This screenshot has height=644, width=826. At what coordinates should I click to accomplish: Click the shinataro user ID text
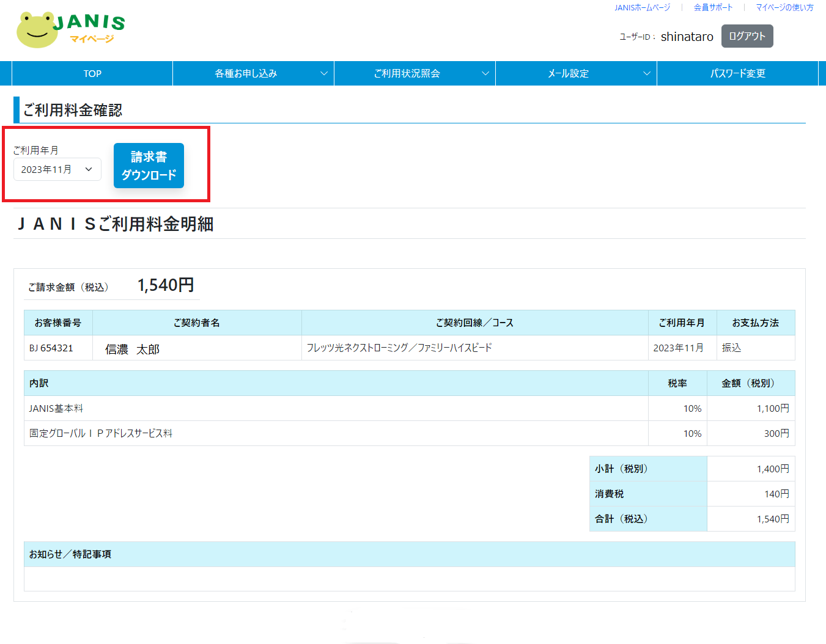click(x=687, y=37)
